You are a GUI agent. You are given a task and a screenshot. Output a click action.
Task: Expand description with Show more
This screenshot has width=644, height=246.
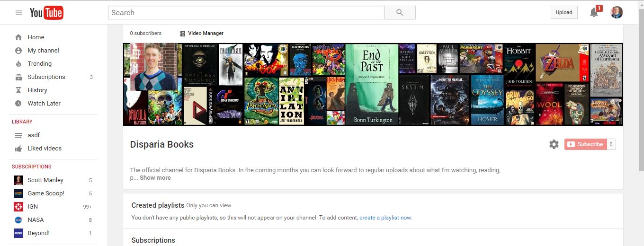click(x=155, y=178)
